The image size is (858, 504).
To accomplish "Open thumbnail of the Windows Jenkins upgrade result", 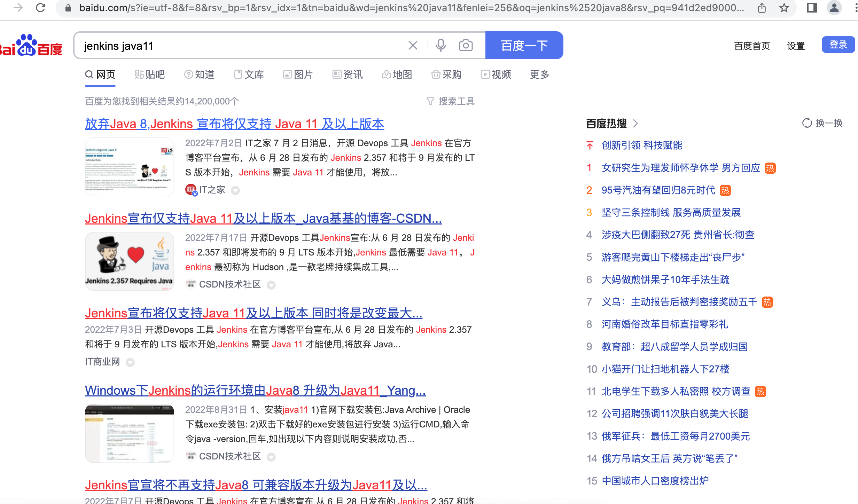I will pos(130,433).
